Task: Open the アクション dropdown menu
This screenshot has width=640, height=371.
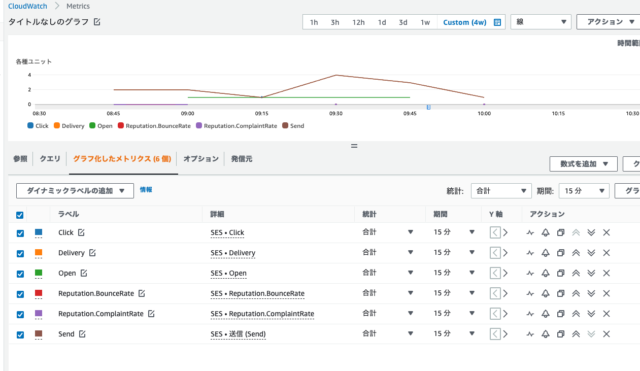Action: point(608,22)
